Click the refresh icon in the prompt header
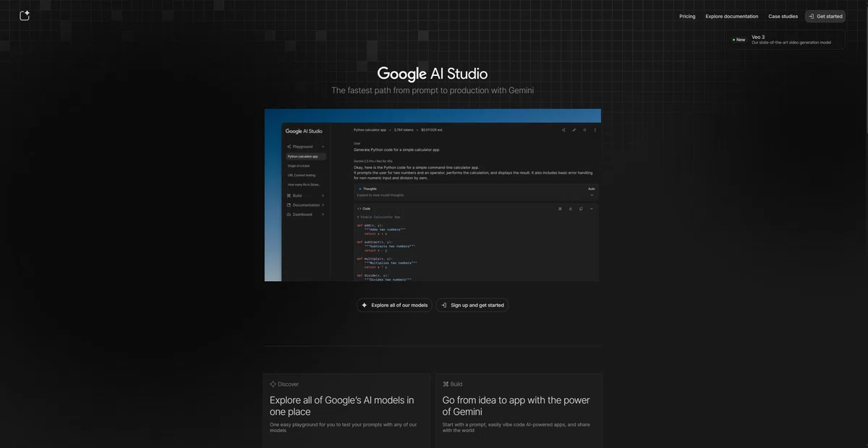868x448 pixels. pos(584,130)
